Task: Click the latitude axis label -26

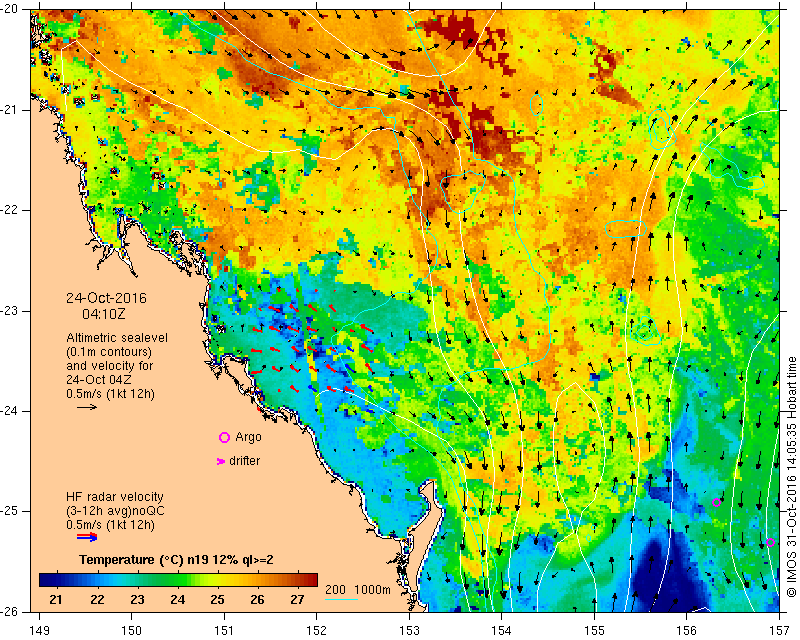Action: [10, 611]
